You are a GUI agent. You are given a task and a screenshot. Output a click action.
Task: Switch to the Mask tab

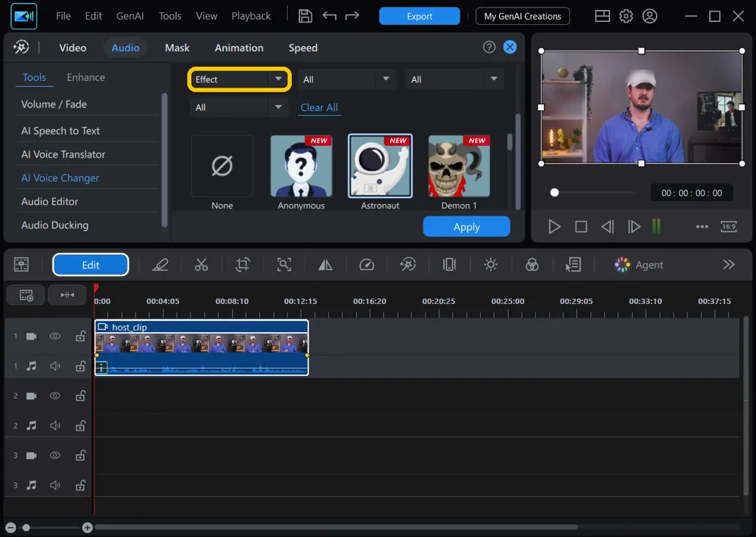coord(177,48)
